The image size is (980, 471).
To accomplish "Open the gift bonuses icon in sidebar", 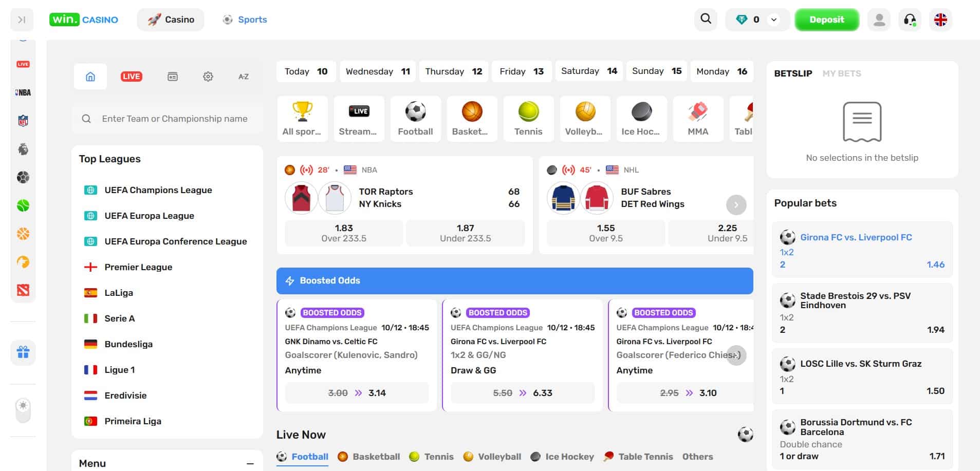I will coord(23,352).
